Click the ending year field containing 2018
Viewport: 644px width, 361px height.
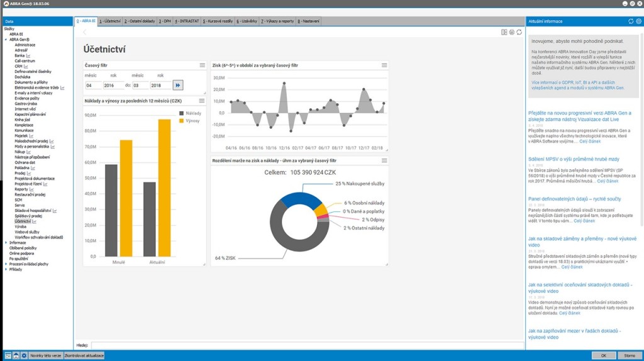point(160,85)
